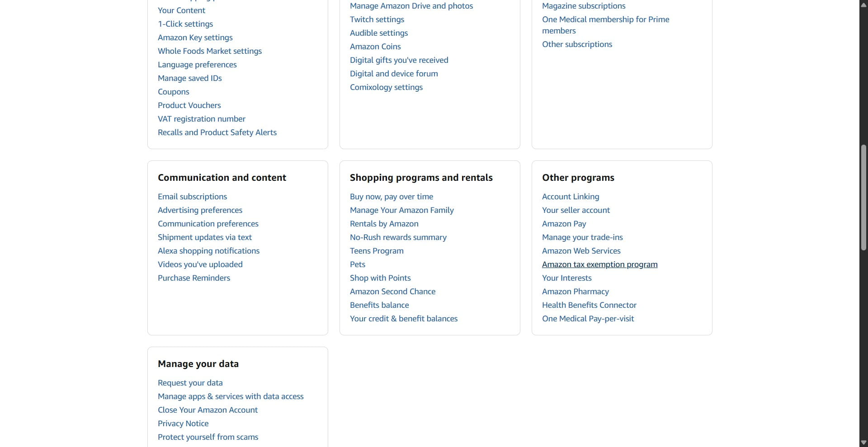Open Twitch settings
The image size is (868, 447).
coord(377,19)
